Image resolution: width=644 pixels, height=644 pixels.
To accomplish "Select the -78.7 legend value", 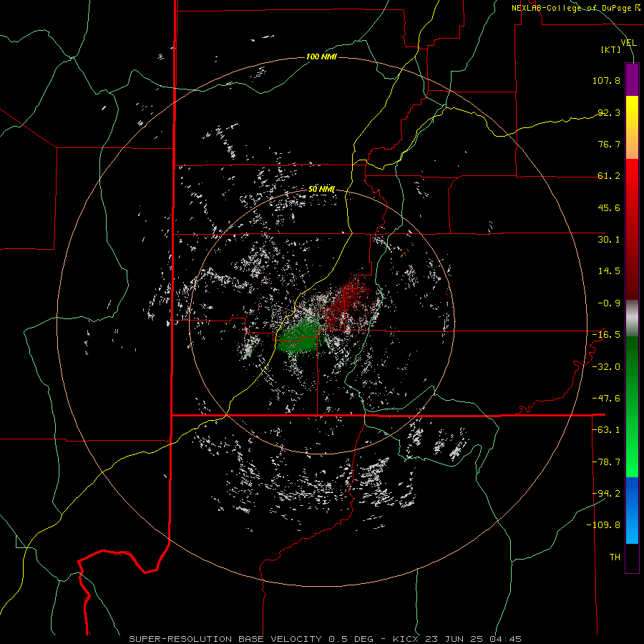I will (606, 462).
